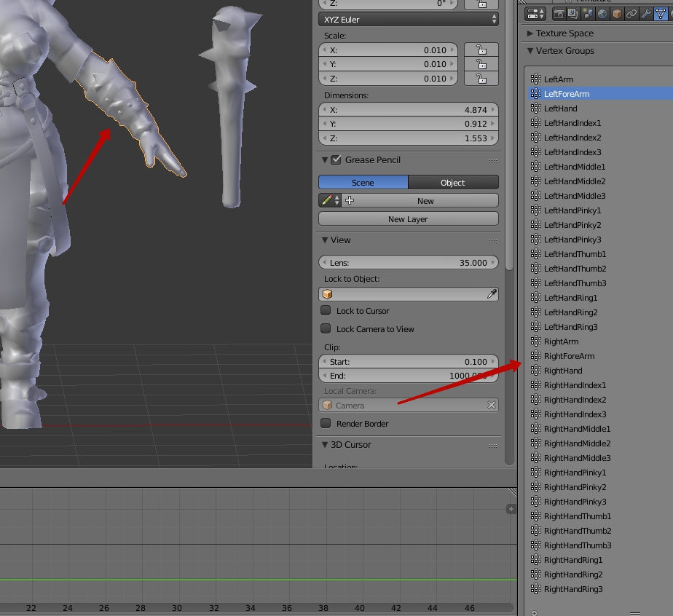Select the RightHand vertex group
Image resolution: width=673 pixels, height=616 pixels.
pyautogui.click(x=600, y=371)
